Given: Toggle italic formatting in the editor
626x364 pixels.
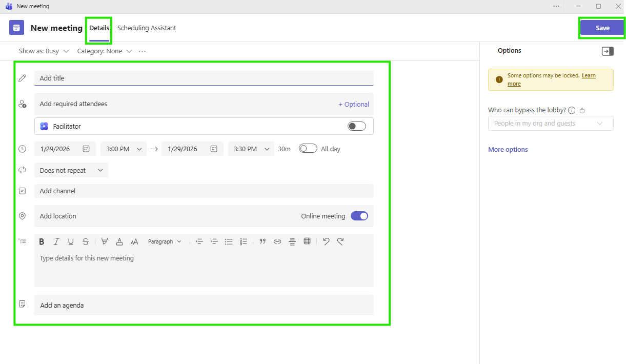Looking at the screenshot, I should point(56,241).
